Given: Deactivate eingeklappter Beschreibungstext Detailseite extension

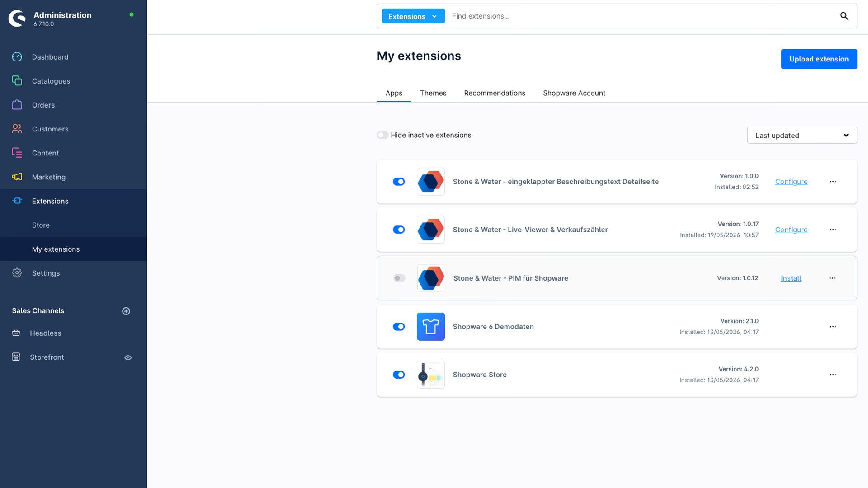Looking at the screenshot, I should point(399,182).
